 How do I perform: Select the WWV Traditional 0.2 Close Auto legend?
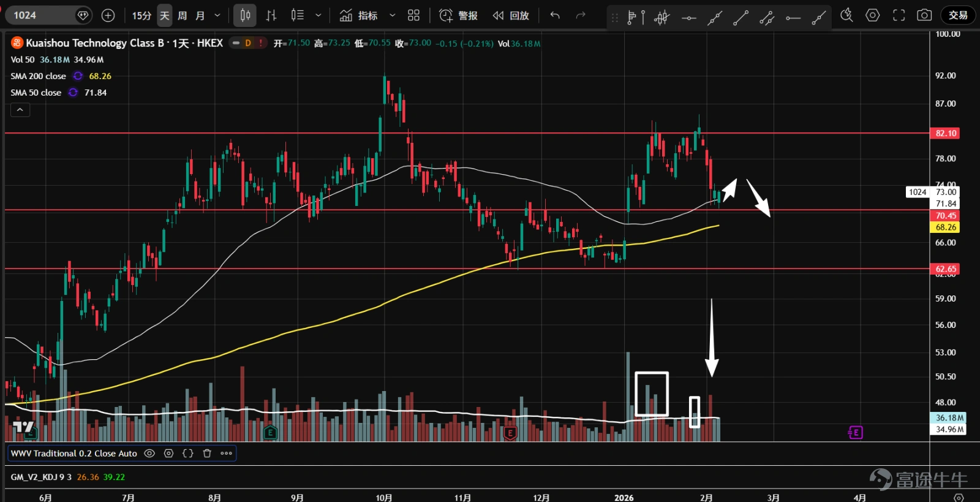73,454
